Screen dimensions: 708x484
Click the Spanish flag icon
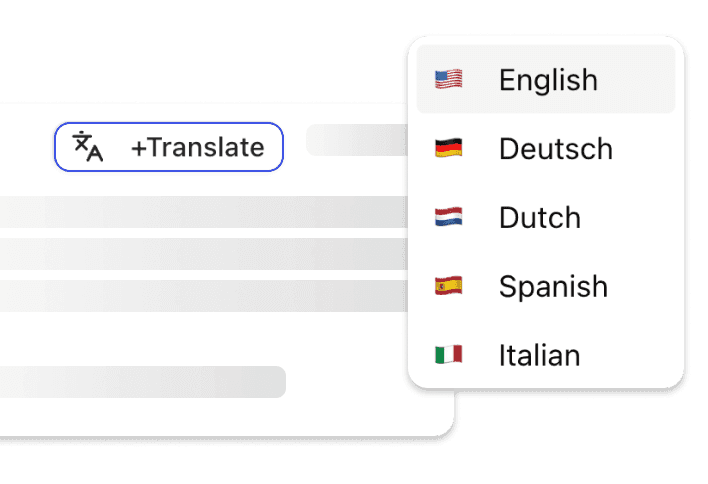pyautogui.click(x=448, y=286)
